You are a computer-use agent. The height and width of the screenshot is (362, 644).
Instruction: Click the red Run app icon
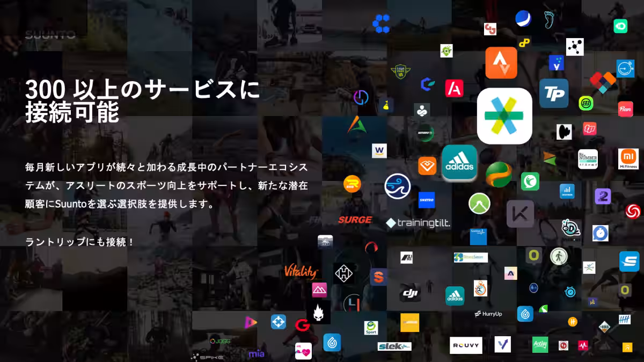point(625,109)
